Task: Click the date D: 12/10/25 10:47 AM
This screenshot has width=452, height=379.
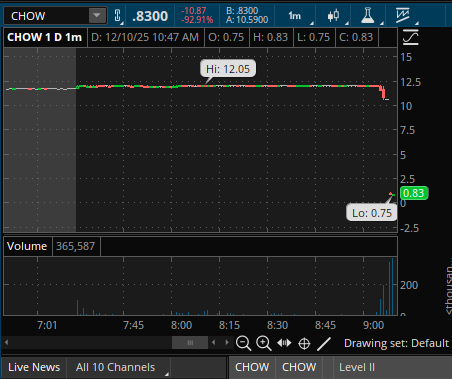Action: pyautogui.click(x=145, y=37)
